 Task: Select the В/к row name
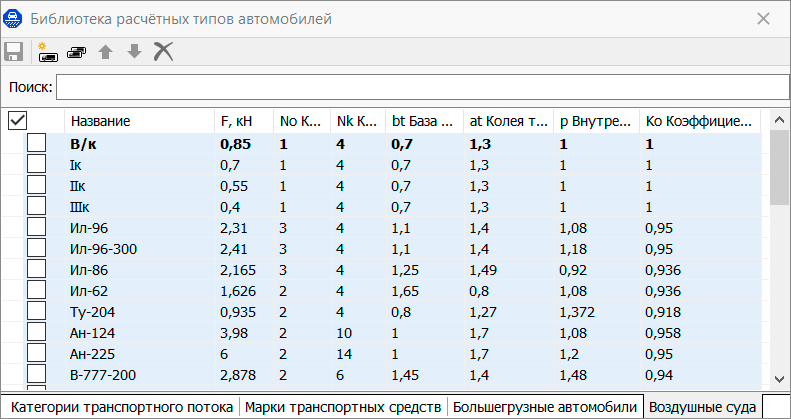click(x=83, y=144)
